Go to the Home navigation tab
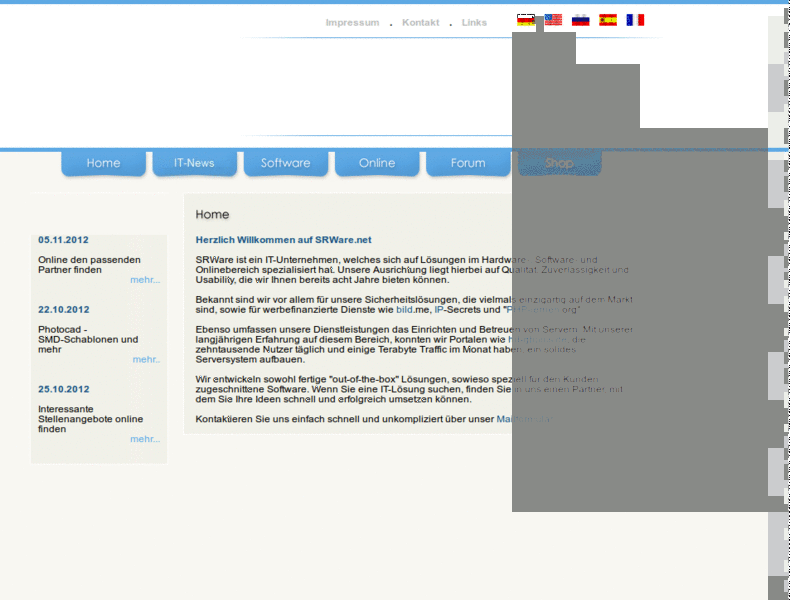800x600 pixels. coord(104,163)
